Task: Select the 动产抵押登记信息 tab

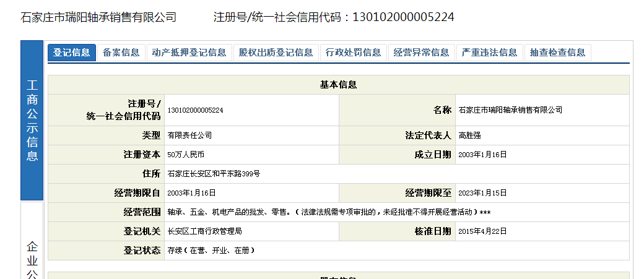Action: (x=189, y=53)
